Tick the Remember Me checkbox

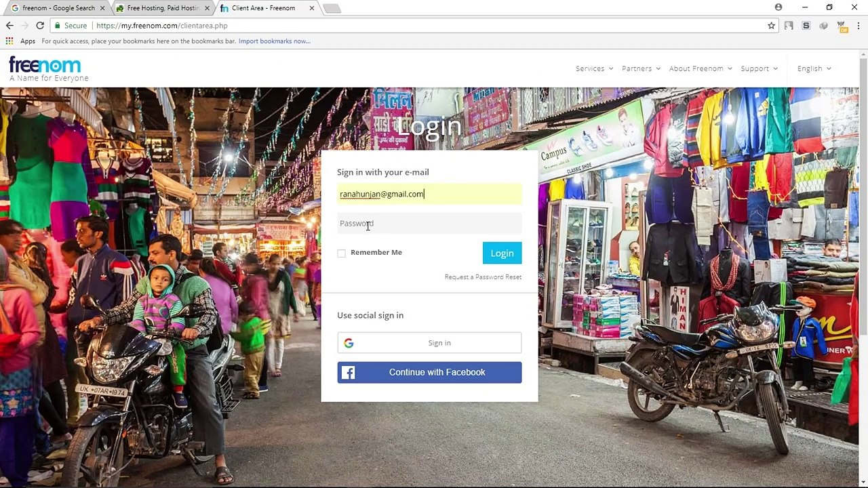(x=342, y=253)
